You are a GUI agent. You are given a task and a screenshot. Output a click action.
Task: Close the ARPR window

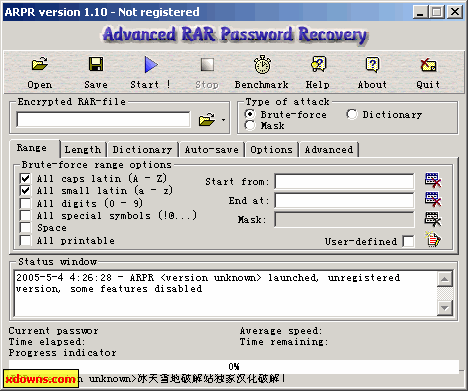455,12
